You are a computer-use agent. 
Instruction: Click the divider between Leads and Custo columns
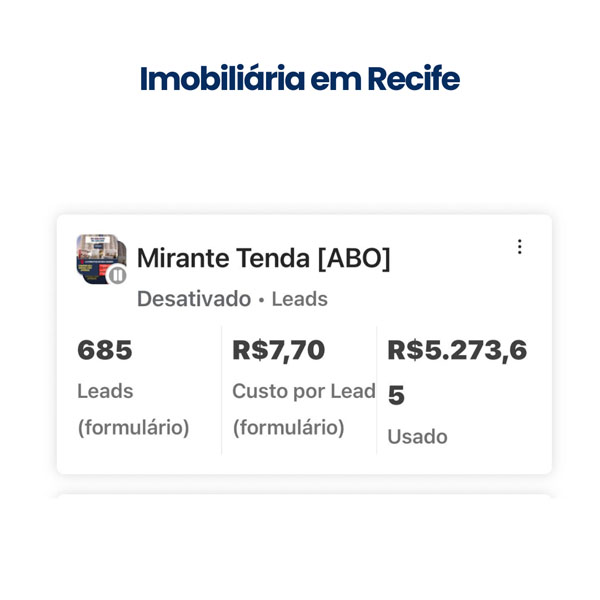[x=221, y=390]
